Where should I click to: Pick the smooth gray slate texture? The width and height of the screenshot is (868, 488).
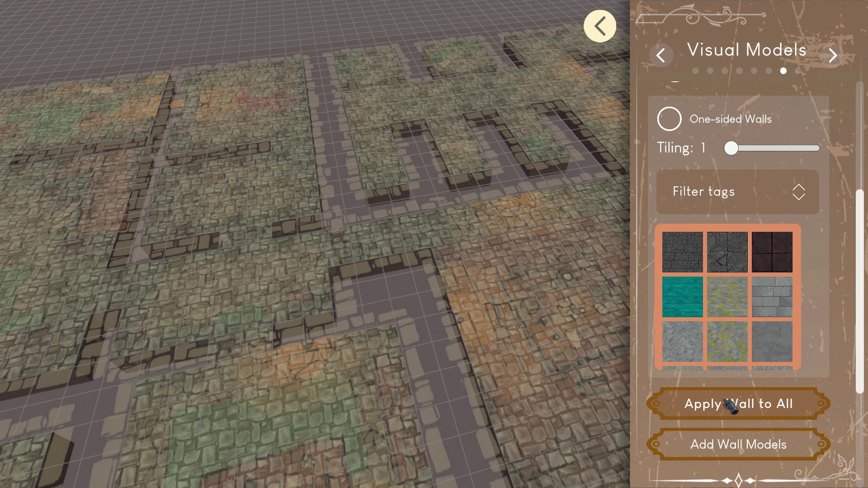(772, 341)
